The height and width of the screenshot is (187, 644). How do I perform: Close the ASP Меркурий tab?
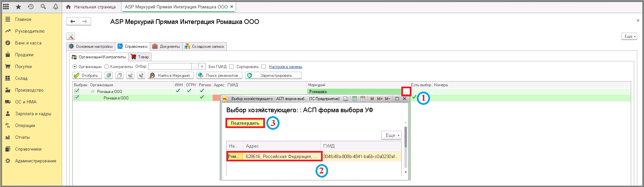[232, 7]
